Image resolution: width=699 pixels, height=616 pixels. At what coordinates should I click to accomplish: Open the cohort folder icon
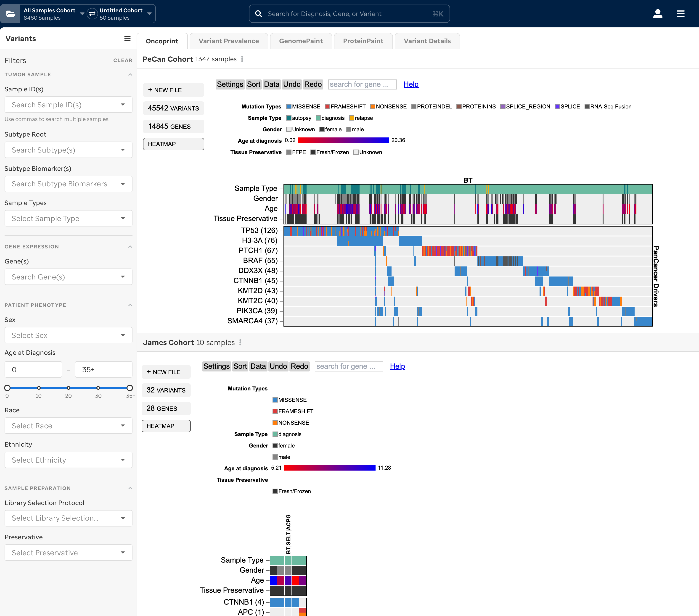11,14
